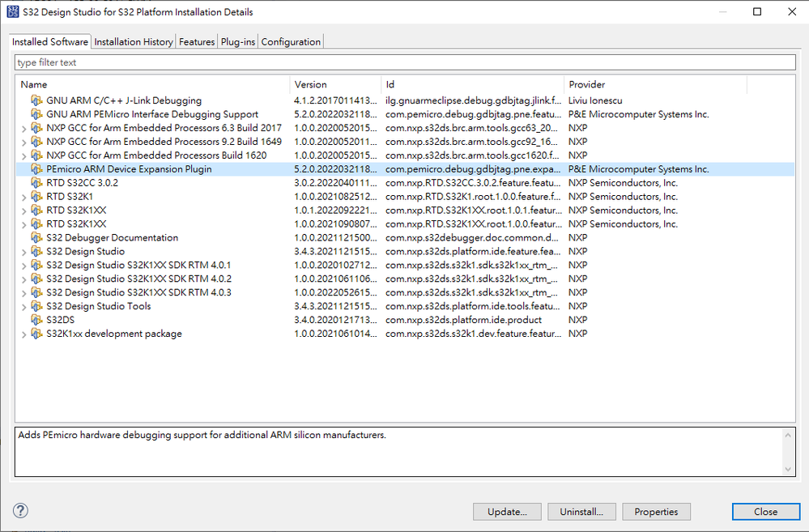
Task: Expand S32K1XX SDK RTM 4.0.2 node
Action: pyautogui.click(x=23, y=279)
